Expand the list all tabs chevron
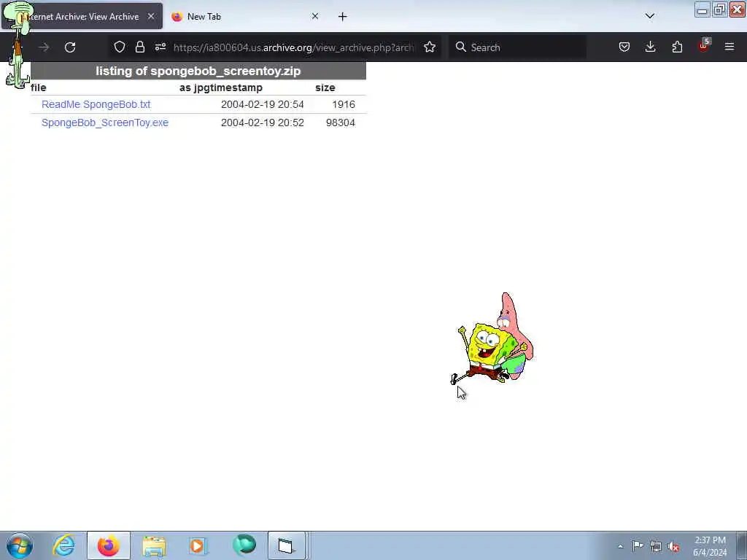Image resolution: width=747 pixels, height=560 pixels. pyautogui.click(x=650, y=16)
